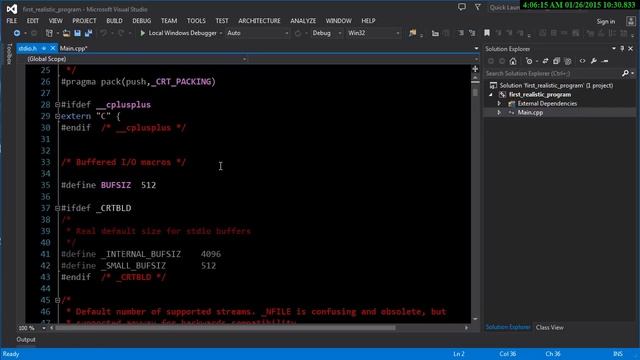The image size is (640, 360).
Task: Switch to the Main.cpp* editor tab
Action: pyautogui.click(x=73, y=48)
